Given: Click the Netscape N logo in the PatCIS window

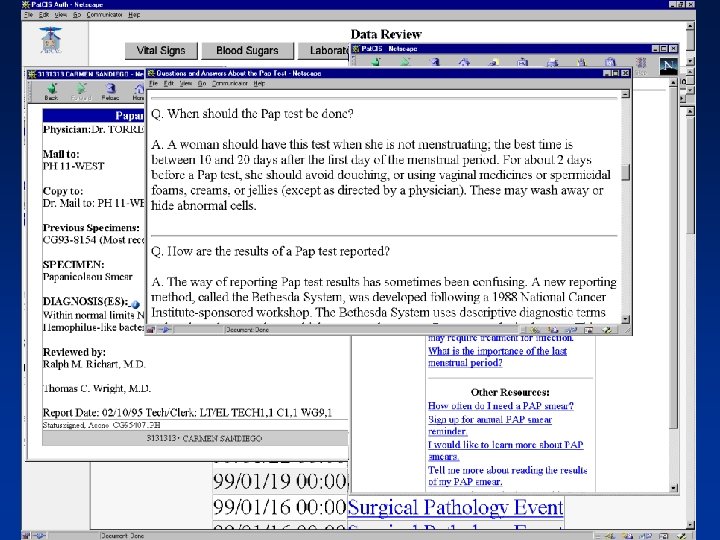Looking at the screenshot, I should pyautogui.click(x=668, y=66).
